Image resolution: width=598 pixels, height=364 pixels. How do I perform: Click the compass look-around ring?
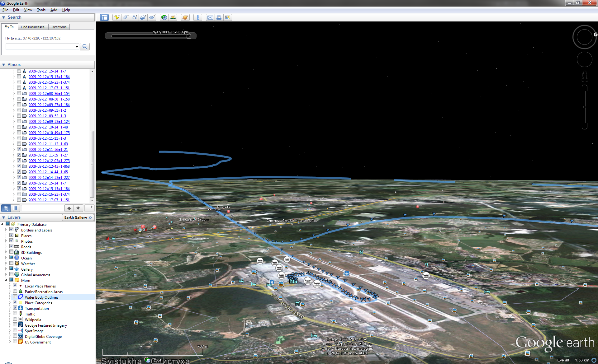[584, 37]
